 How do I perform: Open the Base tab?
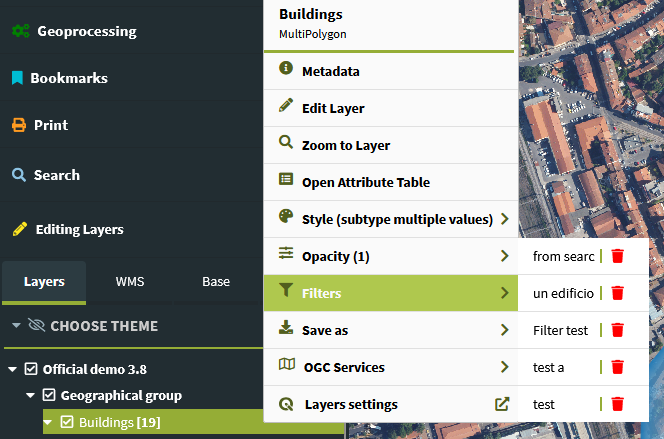(x=216, y=282)
